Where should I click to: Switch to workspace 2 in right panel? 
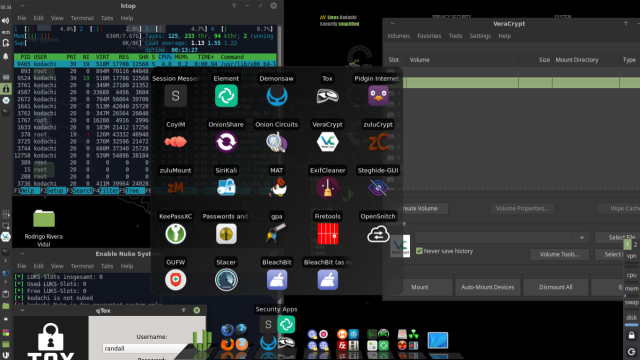click(636, 244)
